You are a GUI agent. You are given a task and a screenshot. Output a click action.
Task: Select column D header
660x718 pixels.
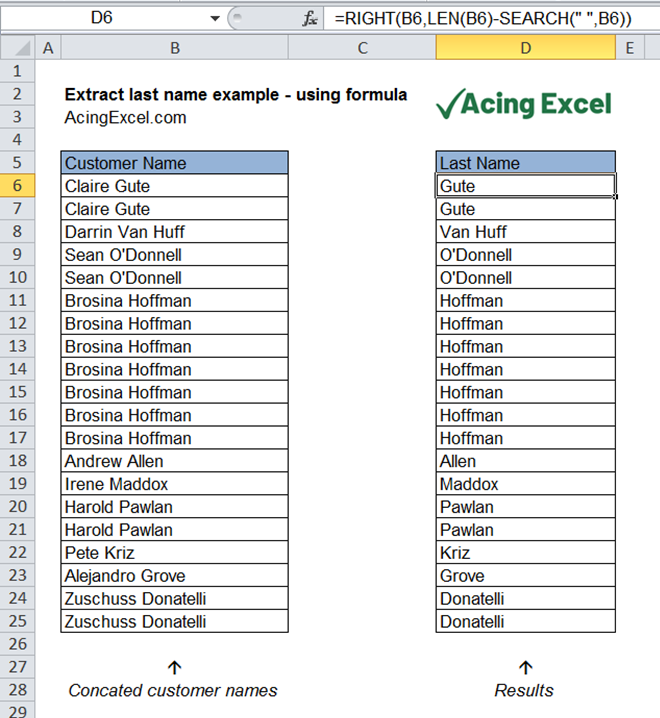525,48
